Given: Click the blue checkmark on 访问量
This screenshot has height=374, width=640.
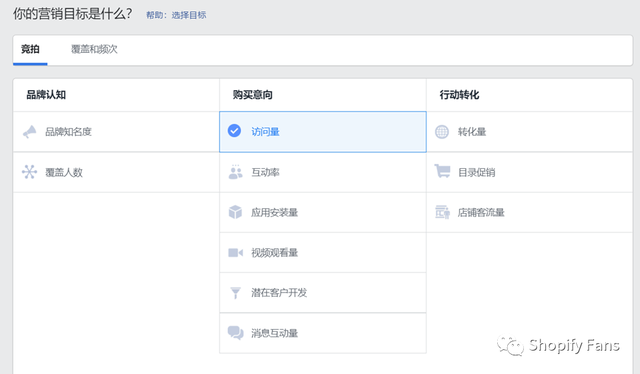Looking at the screenshot, I should pos(234,131).
